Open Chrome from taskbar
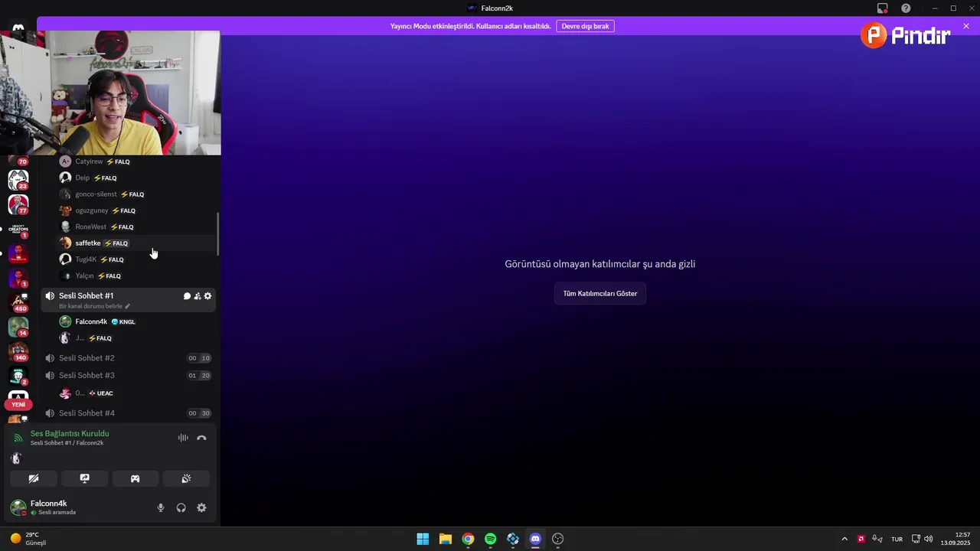 click(x=468, y=539)
